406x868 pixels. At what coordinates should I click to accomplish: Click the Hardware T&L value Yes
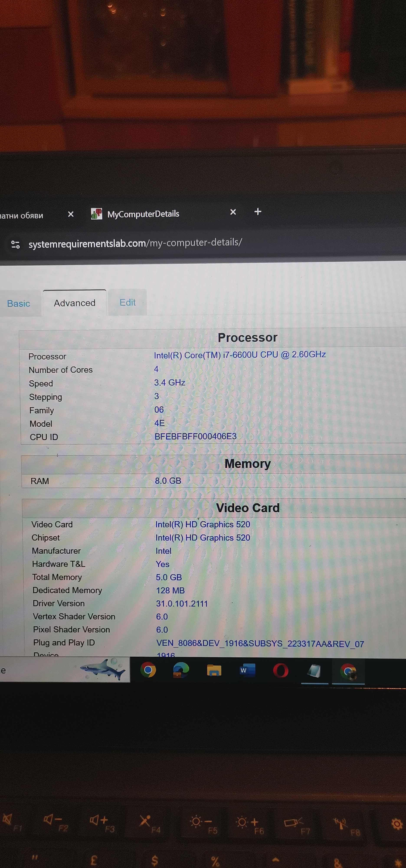(162, 564)
